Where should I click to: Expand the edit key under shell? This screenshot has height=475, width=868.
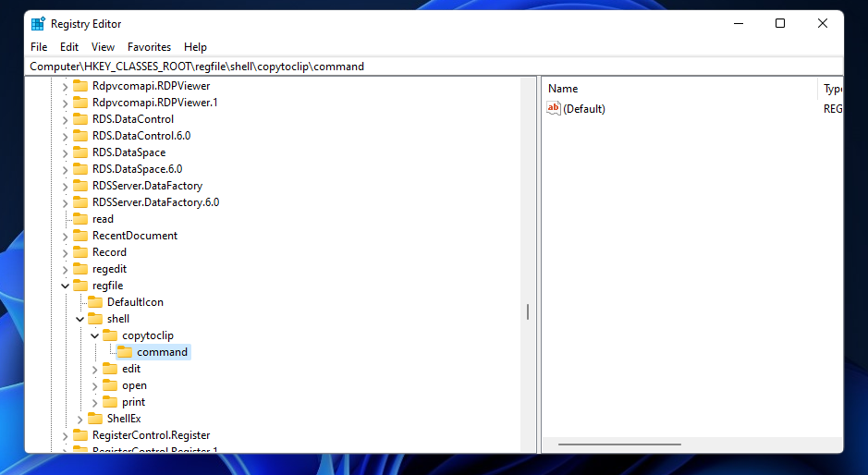click(95, 370)
